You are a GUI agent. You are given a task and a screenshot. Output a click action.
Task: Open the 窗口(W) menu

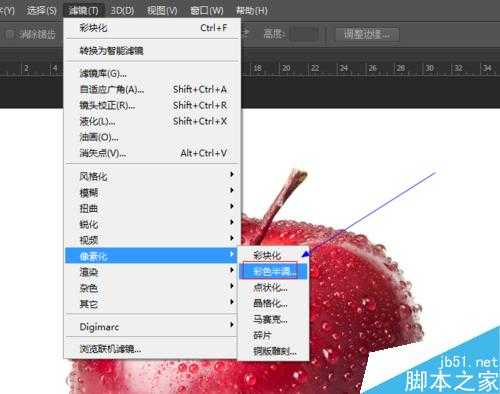click(x=207, y=11)
